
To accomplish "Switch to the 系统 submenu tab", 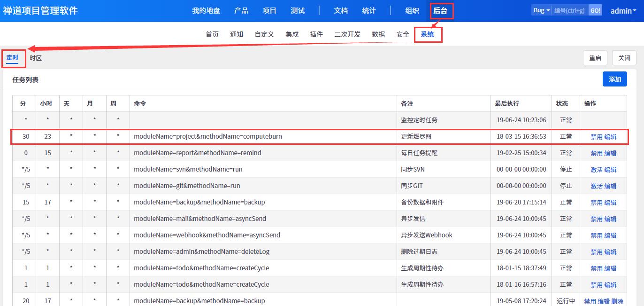I will (x=427, y=34).
